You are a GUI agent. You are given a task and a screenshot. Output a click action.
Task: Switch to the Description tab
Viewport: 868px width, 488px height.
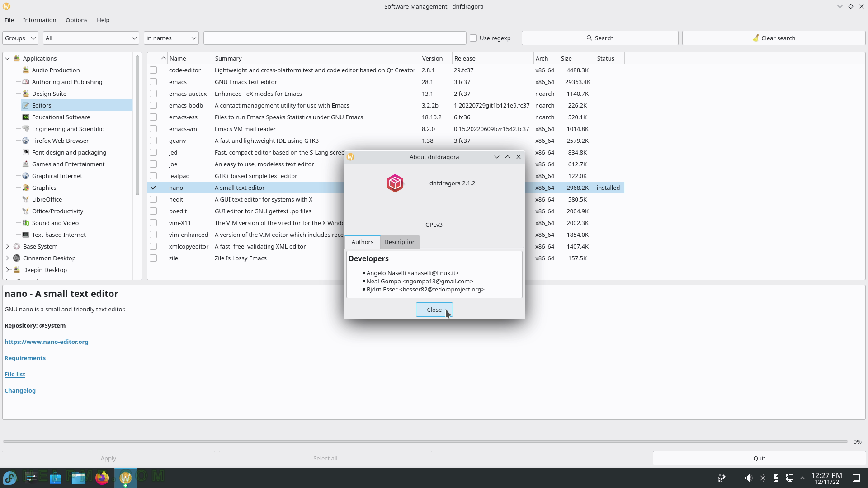400,242
